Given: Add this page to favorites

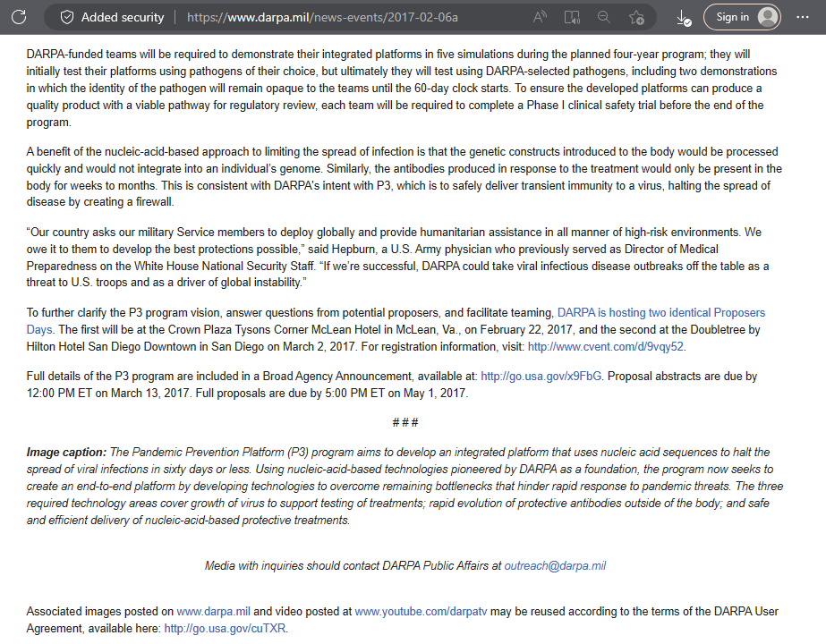Looking at the screenshot, I should 636,17.
